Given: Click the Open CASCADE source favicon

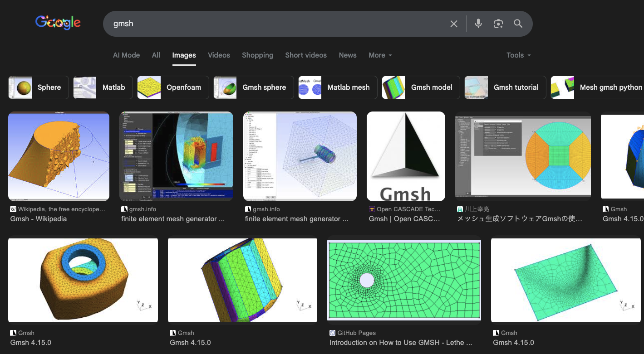Looking at the screenshot, I should [x=372, y=209].
